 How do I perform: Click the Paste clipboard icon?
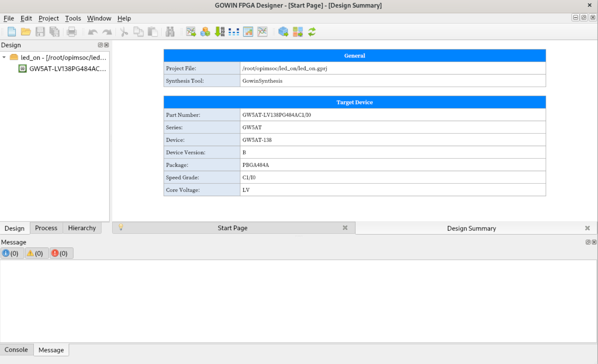click(153, 32)
